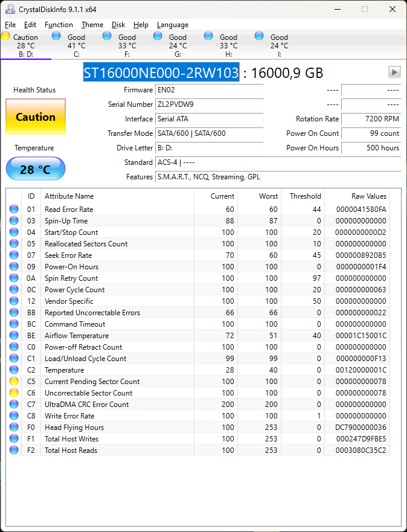Click the status icon for Command Timeout
Screen dimensions: 407x532
(14, 324)
